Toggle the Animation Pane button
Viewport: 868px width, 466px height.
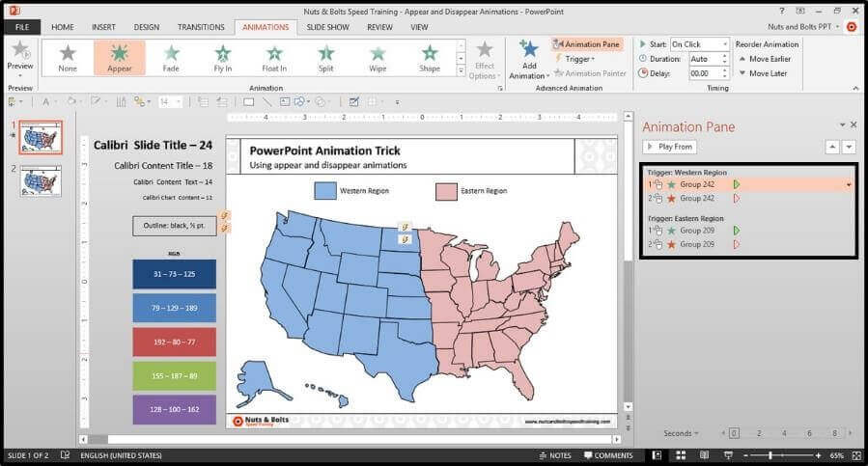point(587,44)
